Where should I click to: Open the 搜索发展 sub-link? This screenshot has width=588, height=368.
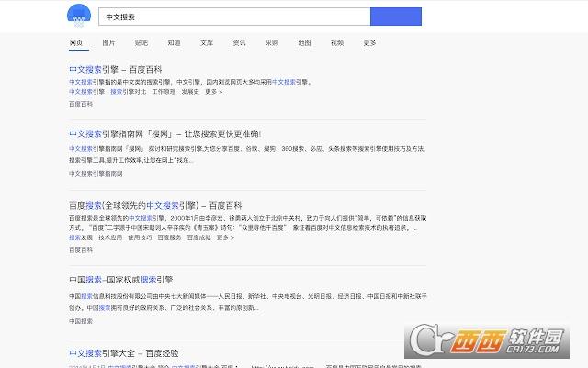coord(81,237)
